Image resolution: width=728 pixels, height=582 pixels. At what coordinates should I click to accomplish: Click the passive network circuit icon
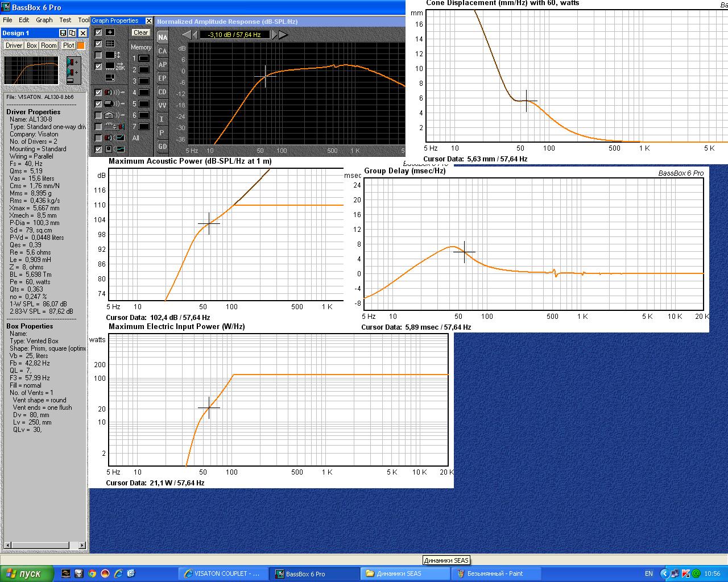coord(114,126)
